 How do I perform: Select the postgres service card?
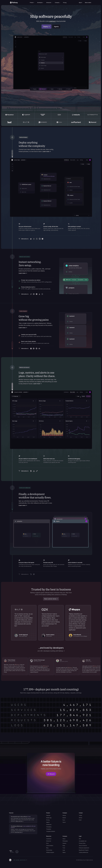point(75,289)
